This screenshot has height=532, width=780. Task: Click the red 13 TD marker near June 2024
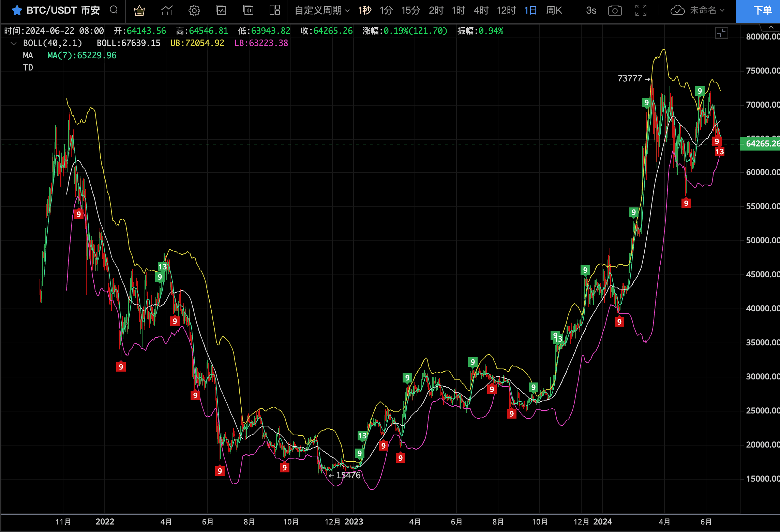[x=719, y=152]
